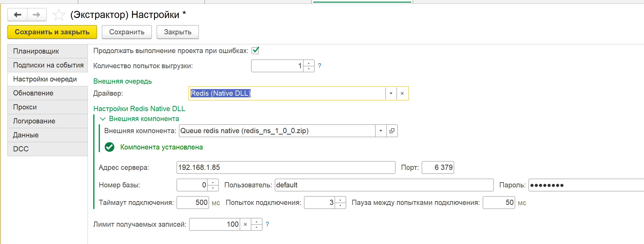Screen dimensions: 644x244
Task: Increase Лимит получаемых записей value
Action: (257, 221)
